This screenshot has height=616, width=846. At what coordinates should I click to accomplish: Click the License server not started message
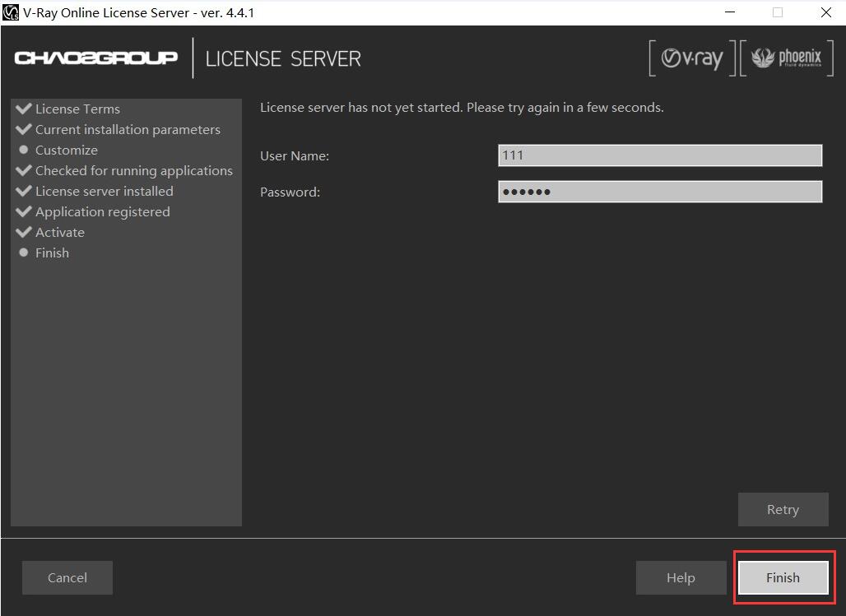(x=462, y=108)
